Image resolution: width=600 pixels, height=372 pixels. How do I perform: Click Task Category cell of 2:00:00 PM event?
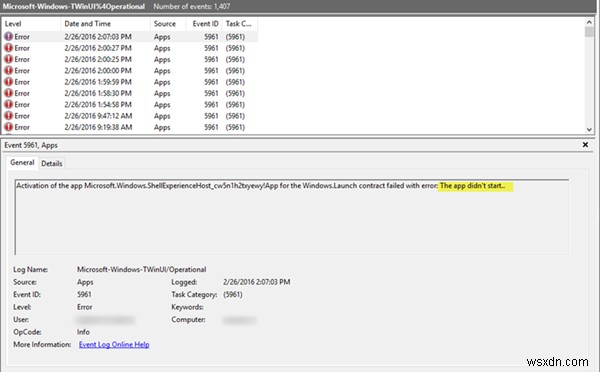click(x=235, y=71)
